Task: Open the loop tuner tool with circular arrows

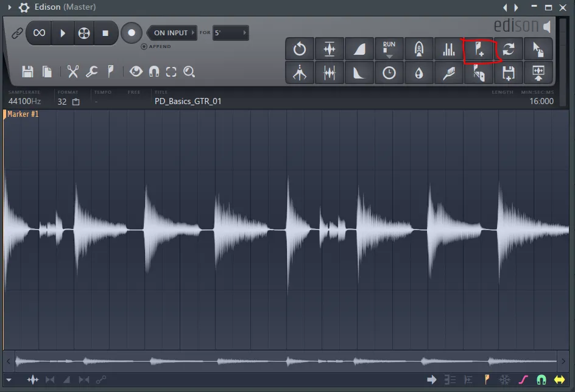Action: click(x=508, y=49)
